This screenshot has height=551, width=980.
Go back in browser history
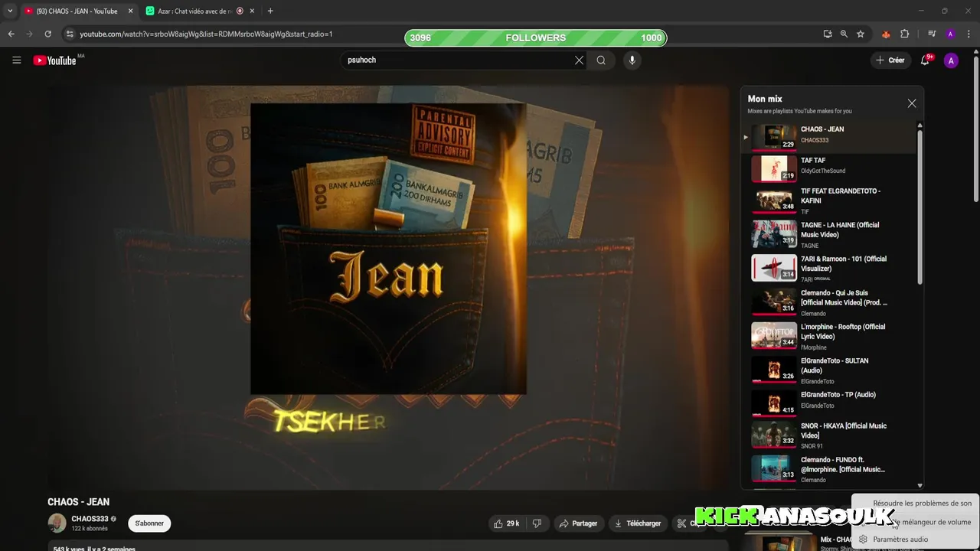11,34
